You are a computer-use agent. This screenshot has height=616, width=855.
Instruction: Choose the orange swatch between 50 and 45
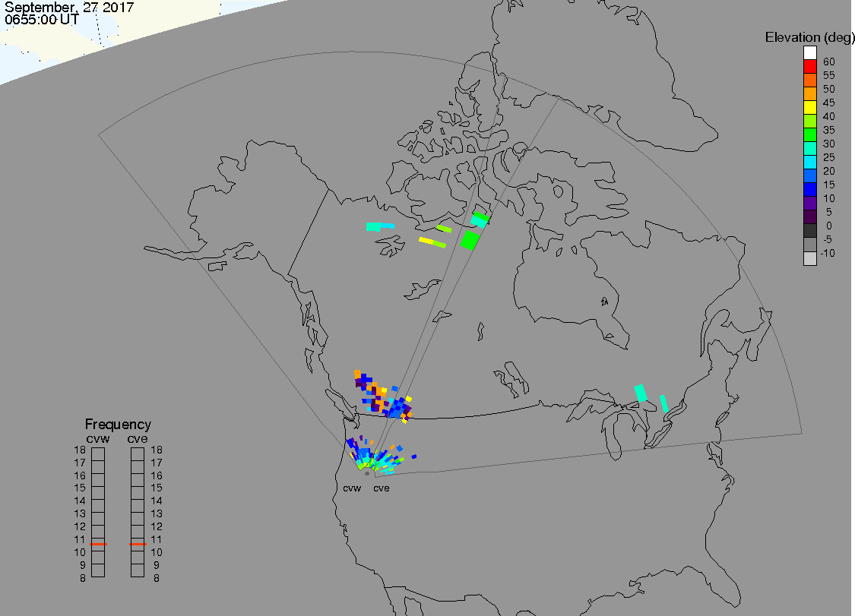(x=809, y=93)
